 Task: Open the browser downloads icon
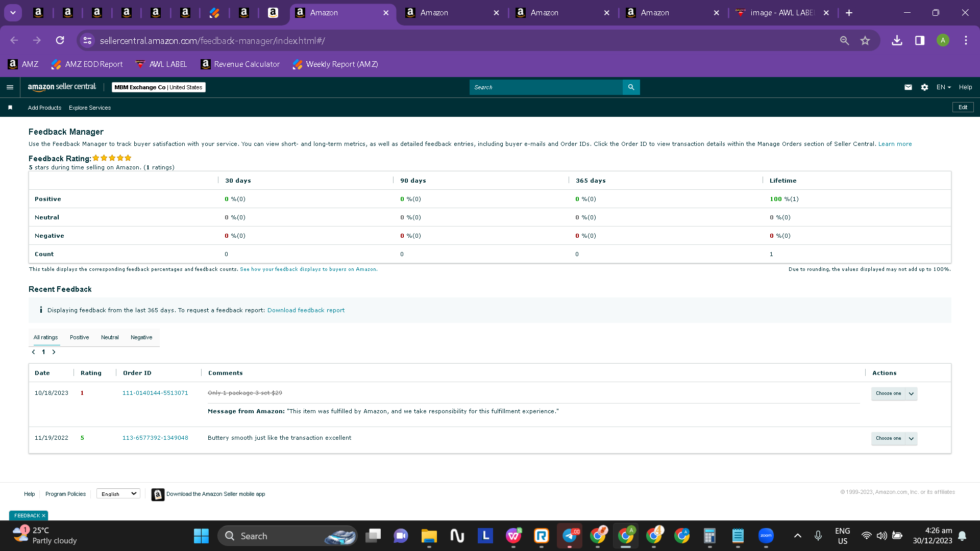click(x=897, y=40)
